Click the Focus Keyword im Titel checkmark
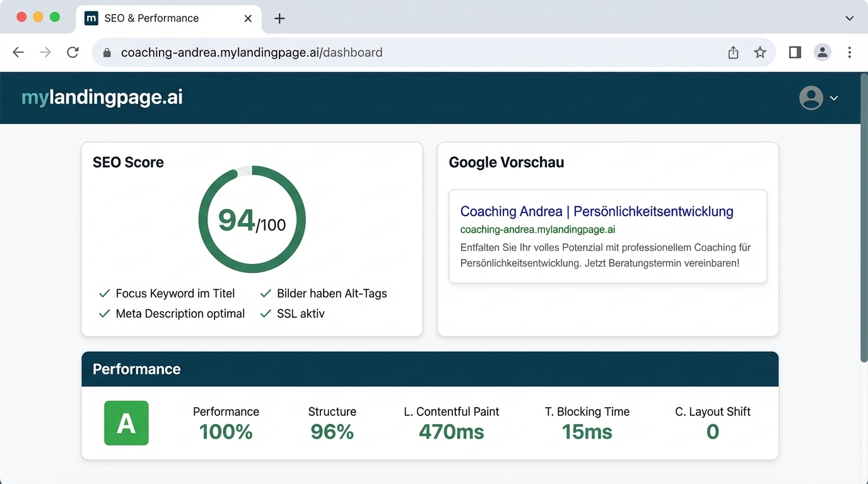Image resolution: width=868 pixels, height=484 pixels. tap(105, 294)
